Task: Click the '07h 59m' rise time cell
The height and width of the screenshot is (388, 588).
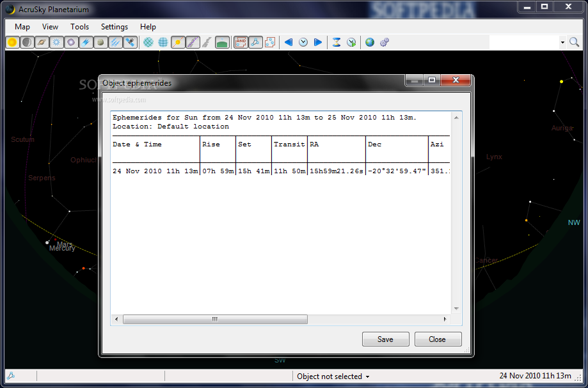Action: tap(218, 171)
